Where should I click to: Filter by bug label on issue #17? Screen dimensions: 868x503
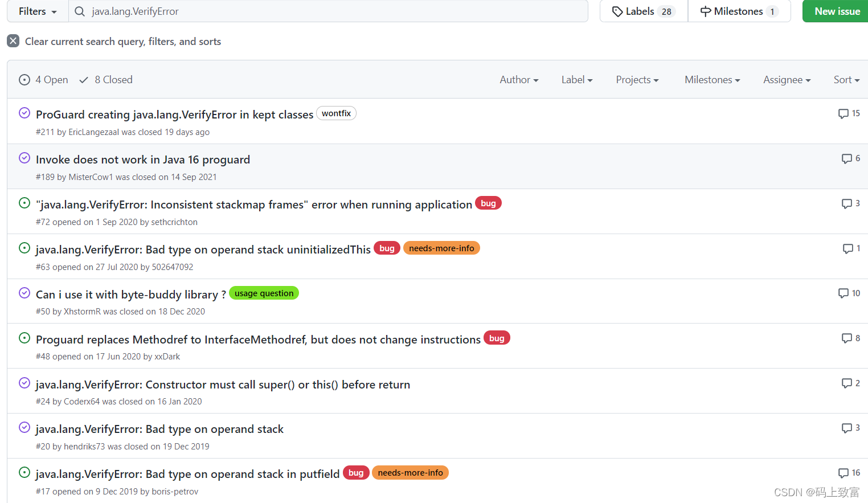coord(356,473)
